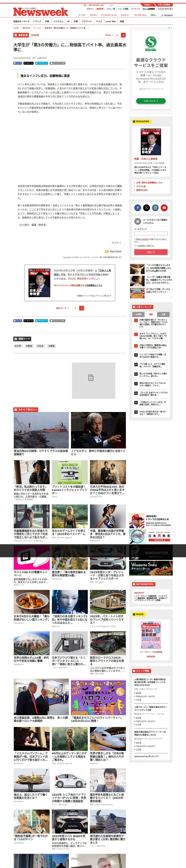The image size is (186, 868).
Task: Open the JPモルガン article thumbnail
Action: click(x=98, y=430)
